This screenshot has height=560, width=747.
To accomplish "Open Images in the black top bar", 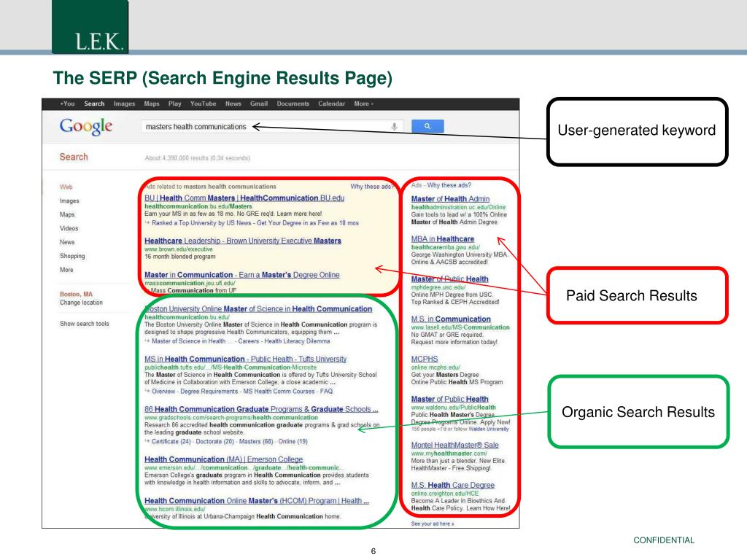I will [x=124, y=104].
